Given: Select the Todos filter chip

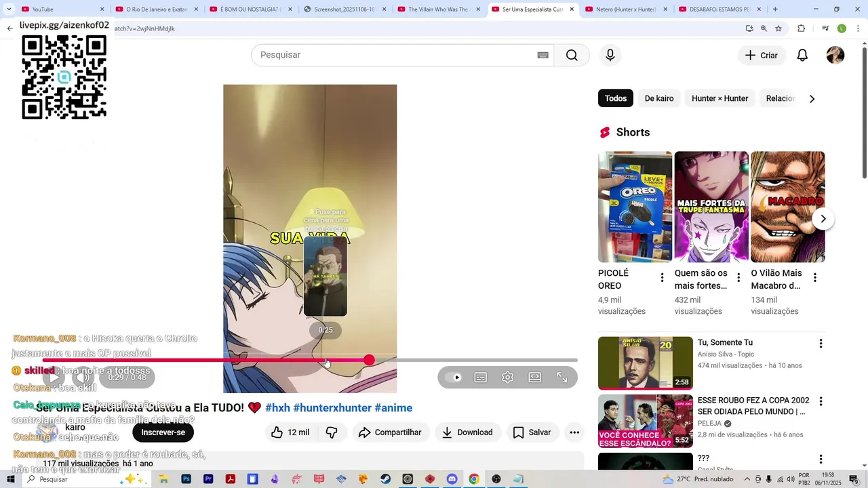Looking at the screenshot, I should [616, 98].
